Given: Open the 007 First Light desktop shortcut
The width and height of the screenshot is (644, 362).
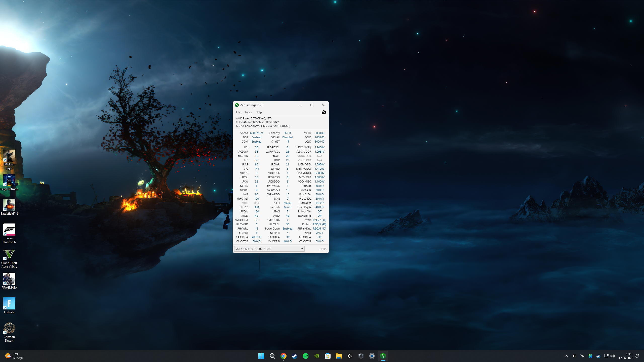Looking at the screenshot, I should click(9, 160).
